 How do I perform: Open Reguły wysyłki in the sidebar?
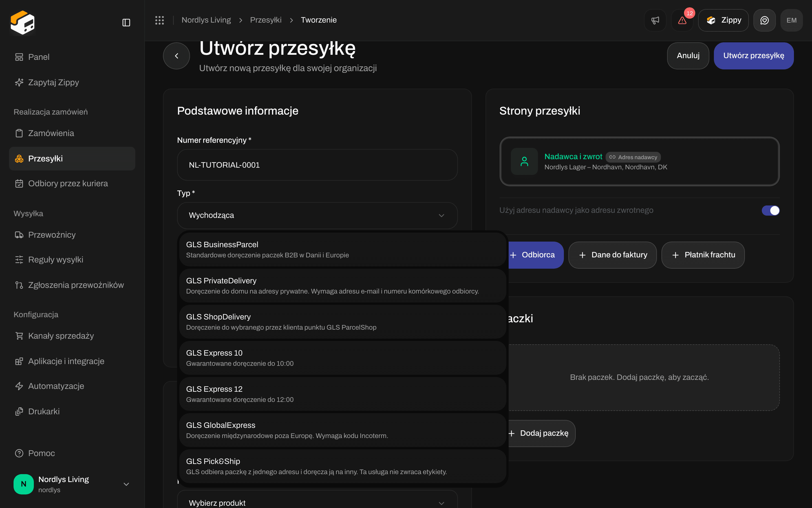pos(72,259)
